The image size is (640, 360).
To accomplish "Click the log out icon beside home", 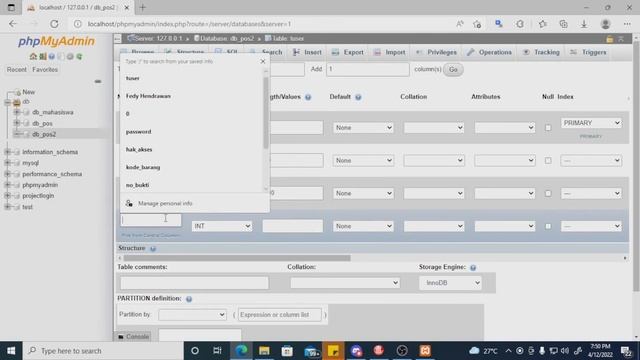I will point(42,56).
